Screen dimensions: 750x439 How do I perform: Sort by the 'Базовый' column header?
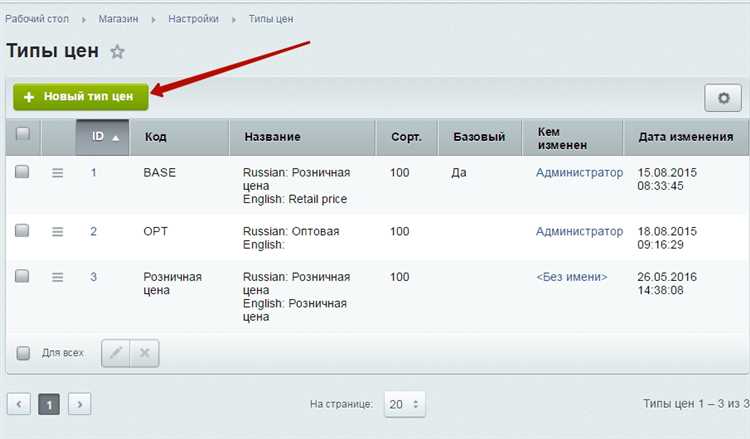tap(480, 137)
